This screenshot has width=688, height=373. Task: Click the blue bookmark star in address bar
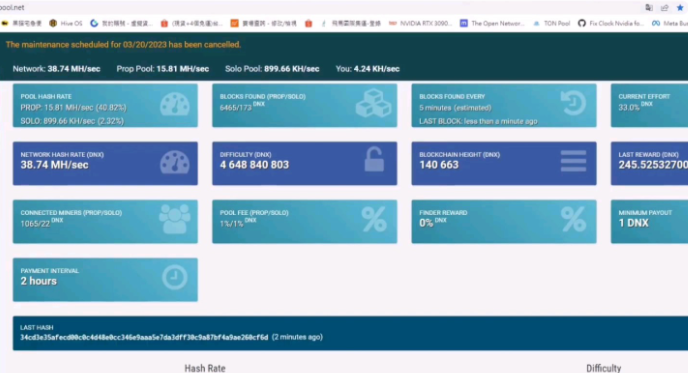click(x=680, y=7)
